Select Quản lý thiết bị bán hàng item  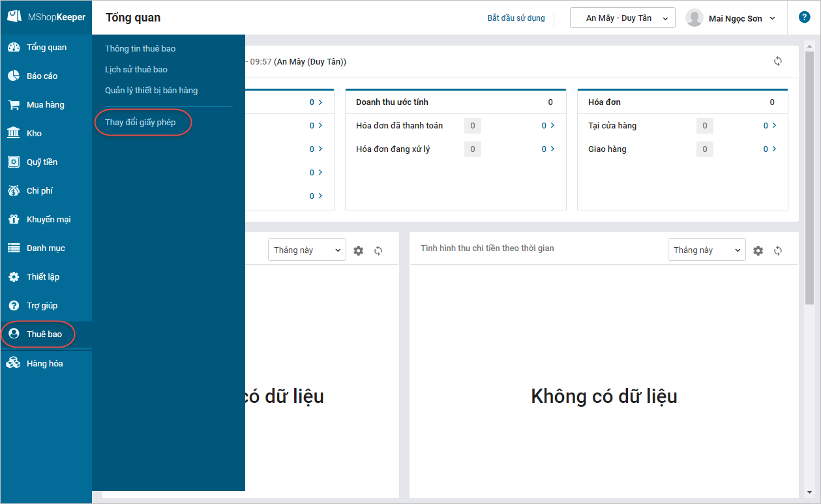[151, 91]
